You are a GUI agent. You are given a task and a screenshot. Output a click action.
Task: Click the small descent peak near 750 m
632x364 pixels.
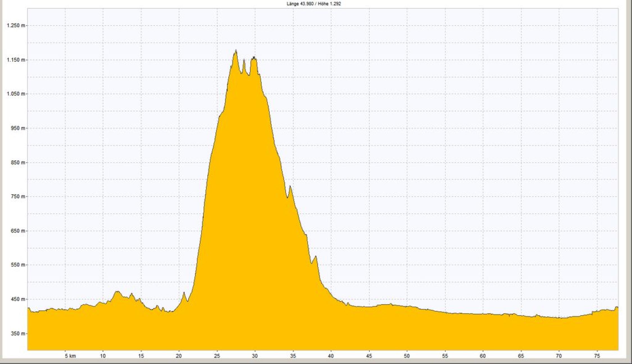290,187
